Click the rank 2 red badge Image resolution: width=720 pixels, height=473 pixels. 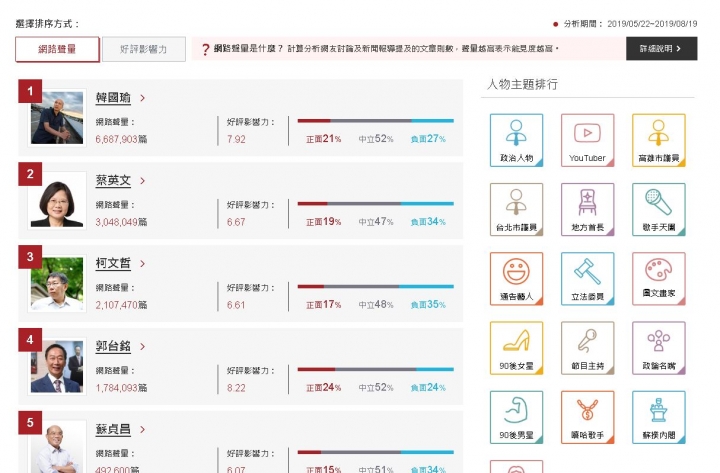30,174
